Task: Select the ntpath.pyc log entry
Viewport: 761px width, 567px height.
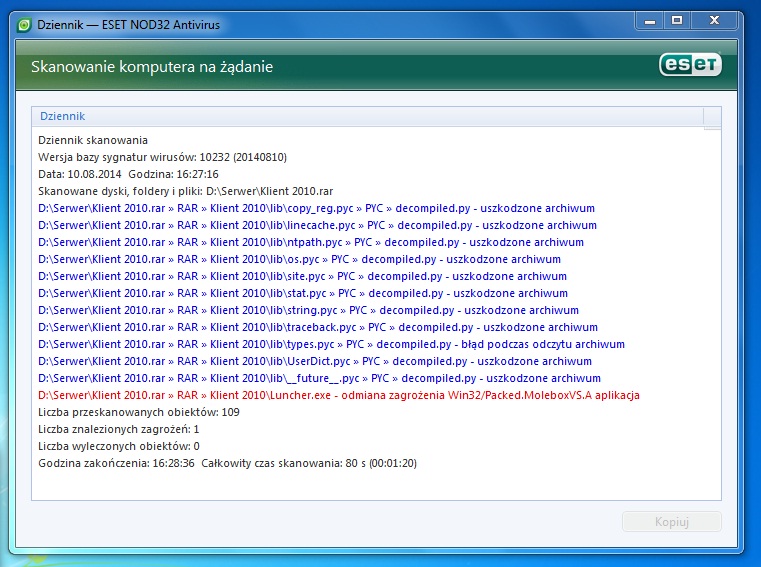Action: pyautogui.click(x=311, y=242)
